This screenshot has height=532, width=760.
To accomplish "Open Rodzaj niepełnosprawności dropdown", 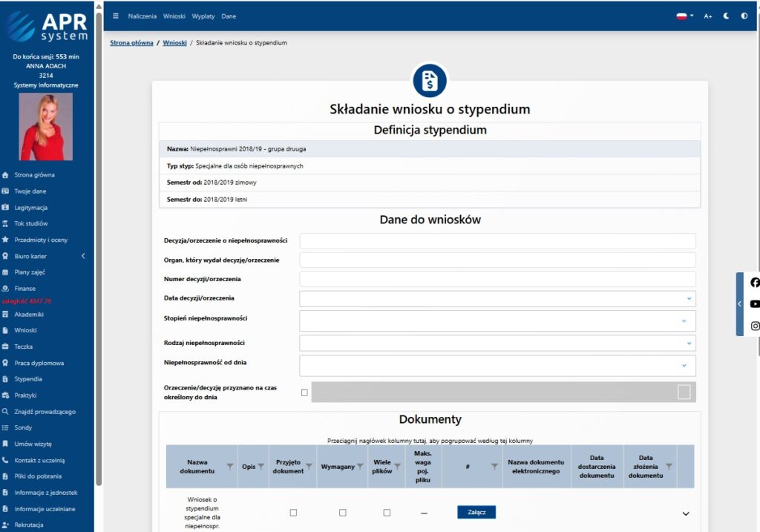I will coord(497,343).
